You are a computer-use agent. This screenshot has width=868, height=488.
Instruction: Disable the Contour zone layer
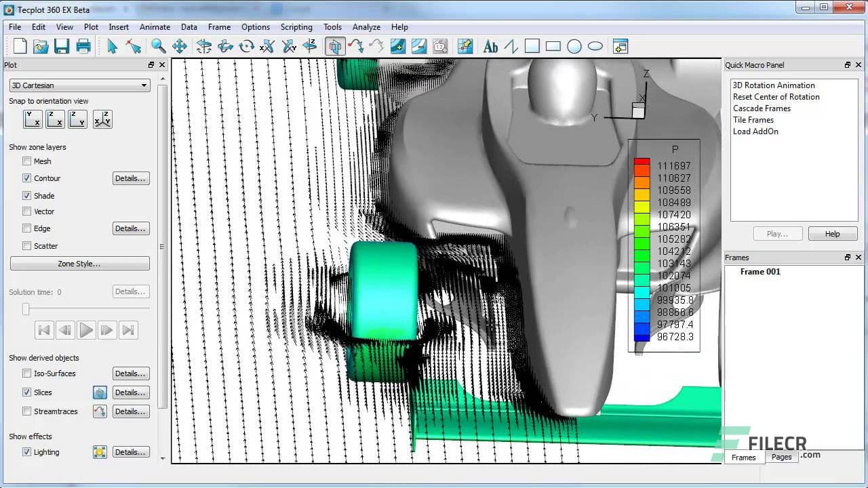click(x=26, y=178)
